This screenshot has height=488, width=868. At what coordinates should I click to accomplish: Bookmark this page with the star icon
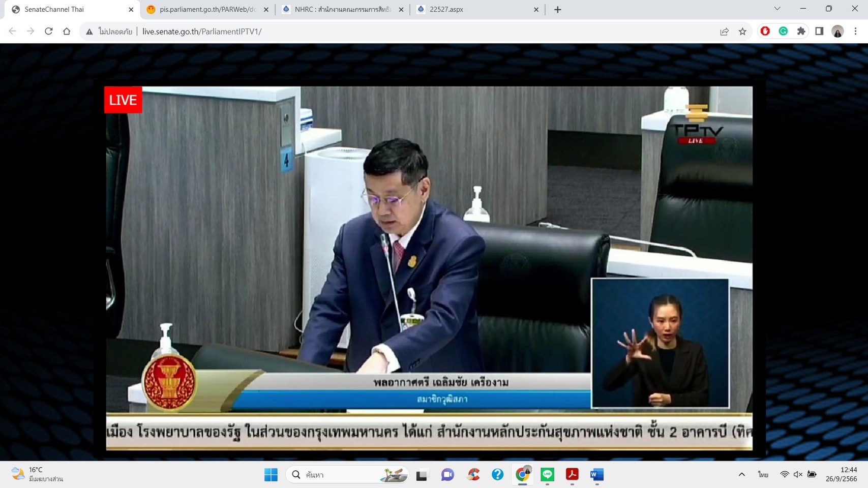pyautogui.click(x=742, y=32)
